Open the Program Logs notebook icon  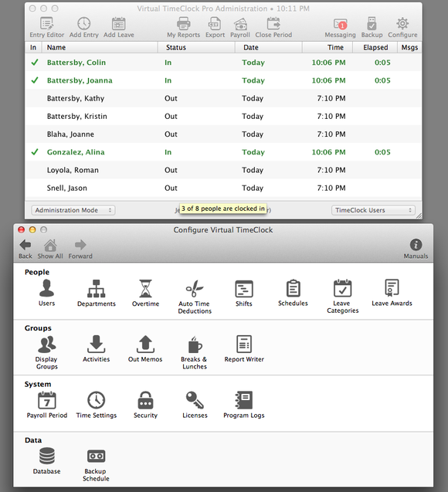point(244,400)
